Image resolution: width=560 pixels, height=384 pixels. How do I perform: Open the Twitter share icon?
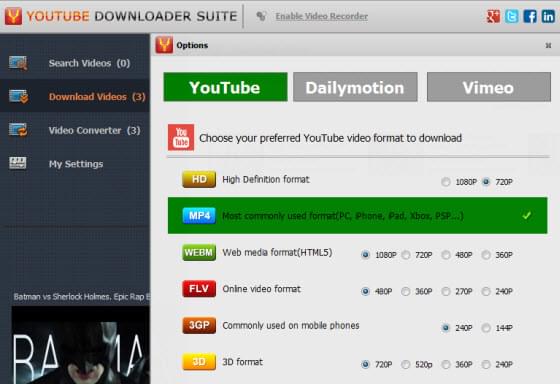511,16
